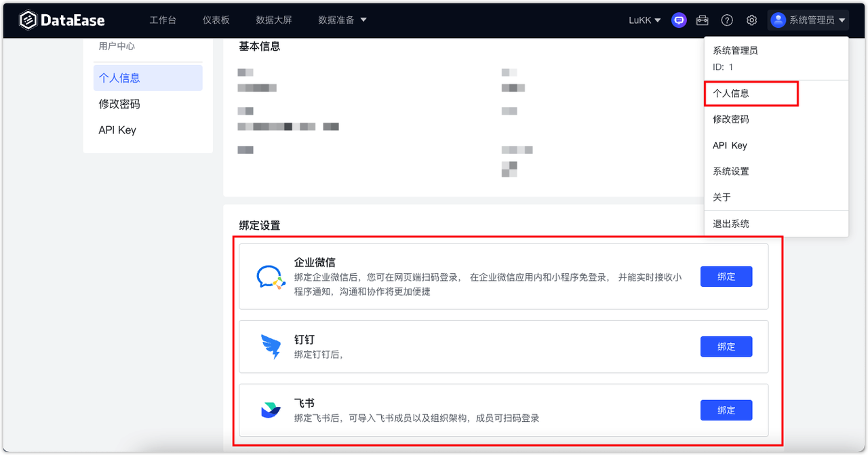Viewport: 868px width, 455px height.
Task: Click 绑定 button for 企业微信
Action: point(726,277)
